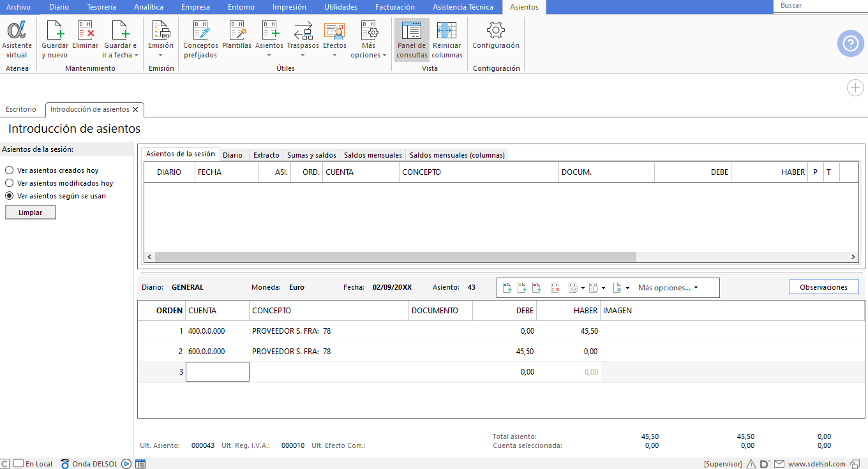The height and width of the screenshot is (469, 868).
Task: Open Conceptos prefijados
Action: (200, 40)
